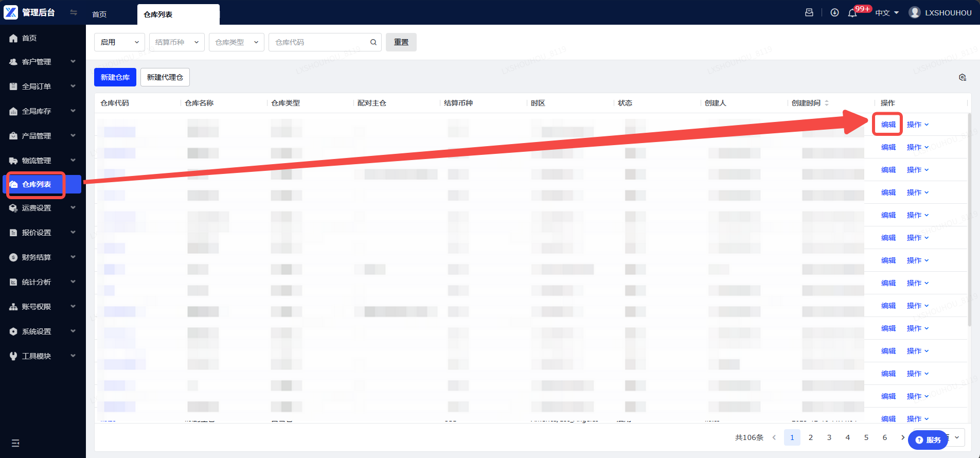Open the 仓库类型 filter dropdown

pyautogui.click(x=237, y=42)
